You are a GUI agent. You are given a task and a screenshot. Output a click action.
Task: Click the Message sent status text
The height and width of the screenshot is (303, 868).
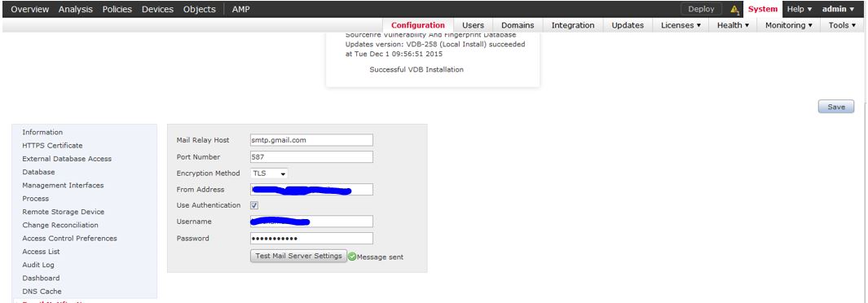coord(381,257)
